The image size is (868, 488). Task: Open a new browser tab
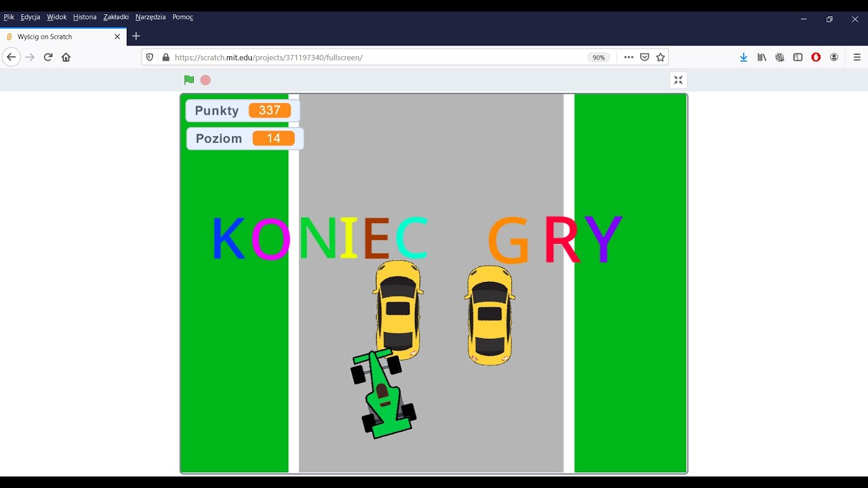(136, 37)
